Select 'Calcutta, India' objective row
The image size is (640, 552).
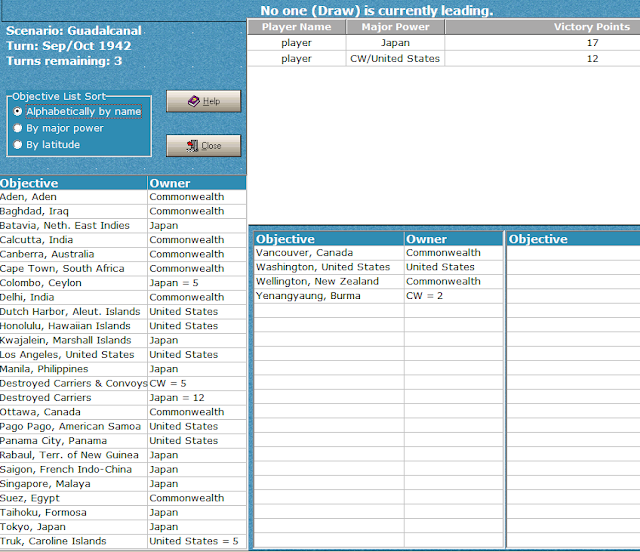[123, 240]
